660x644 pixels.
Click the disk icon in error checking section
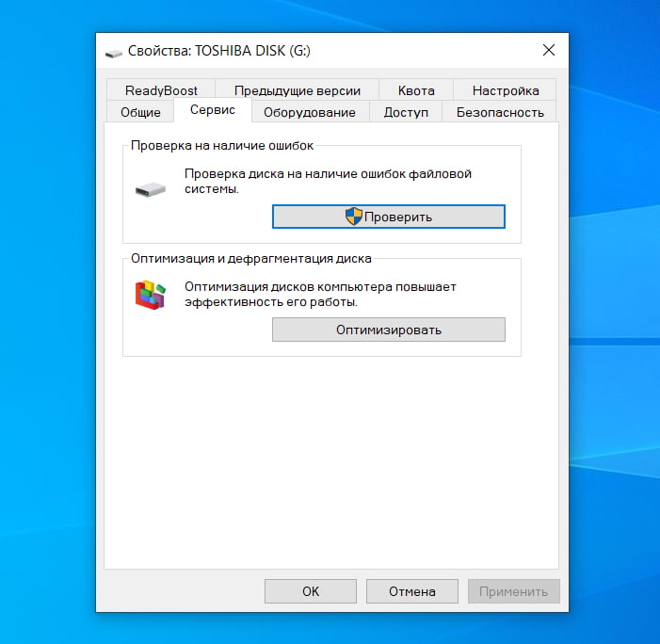tap(151, 189)
